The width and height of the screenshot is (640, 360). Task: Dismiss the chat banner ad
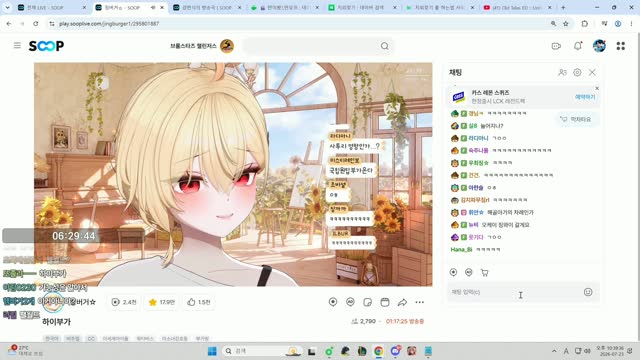(x=597, y=88)
